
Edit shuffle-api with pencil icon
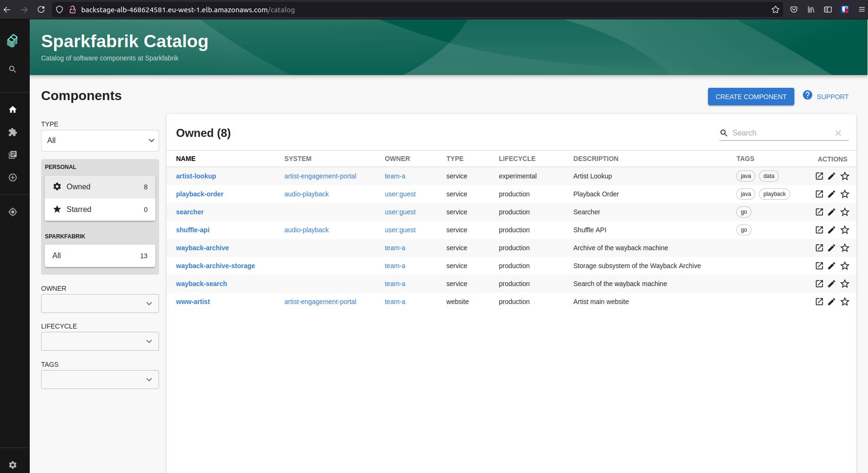tap(832, 230)
